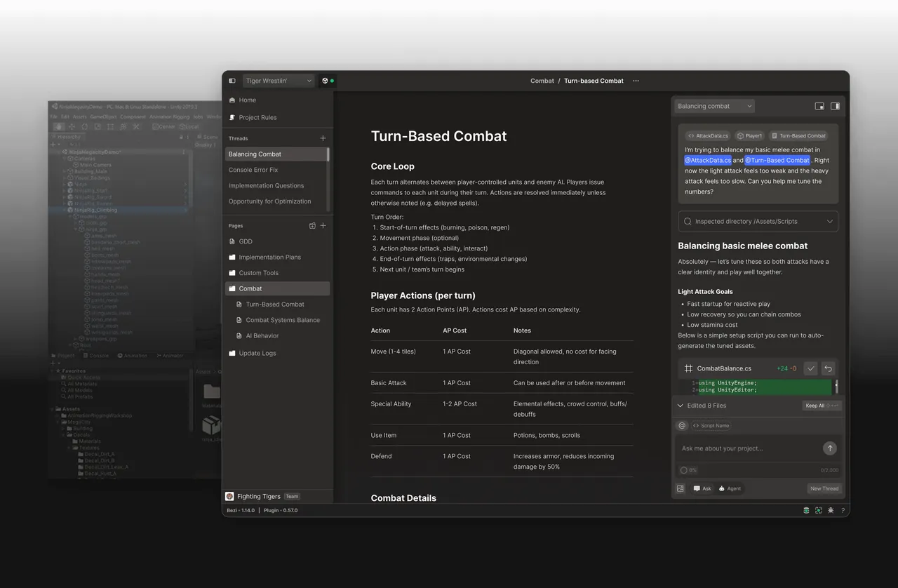Add a new folder in Pages

(x=312, y=226)
